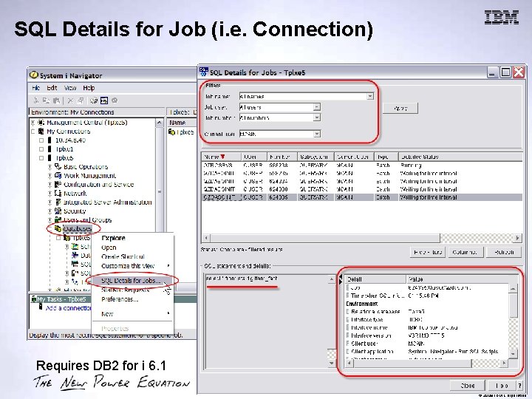Expand the Management Central node
The image size is (532, 399).
pyautogui.click(x=33, y=123)
